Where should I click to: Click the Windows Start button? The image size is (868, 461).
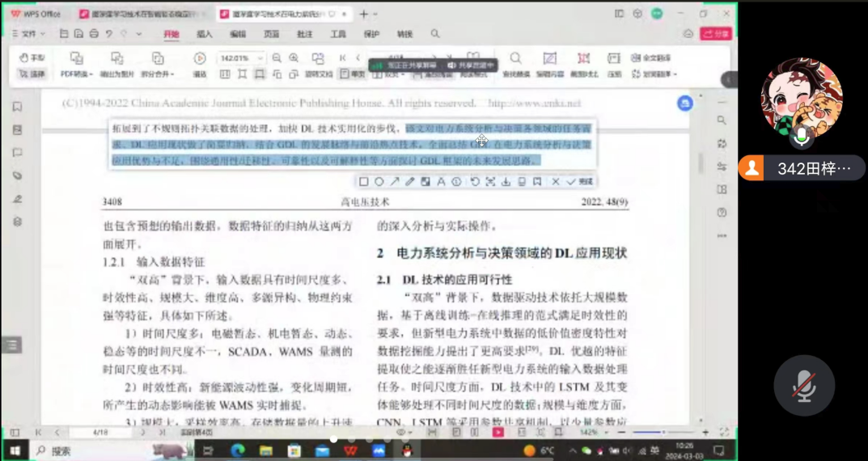pos(15,450)
